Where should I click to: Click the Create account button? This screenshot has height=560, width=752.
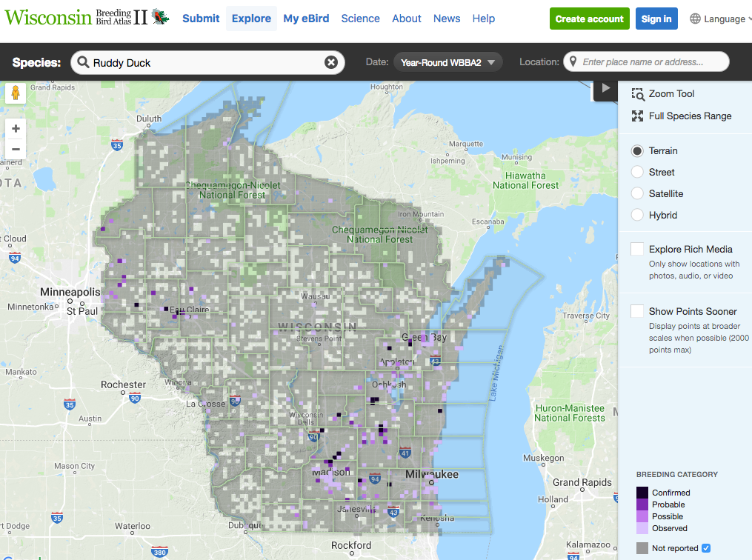click(x=590, y=19)
